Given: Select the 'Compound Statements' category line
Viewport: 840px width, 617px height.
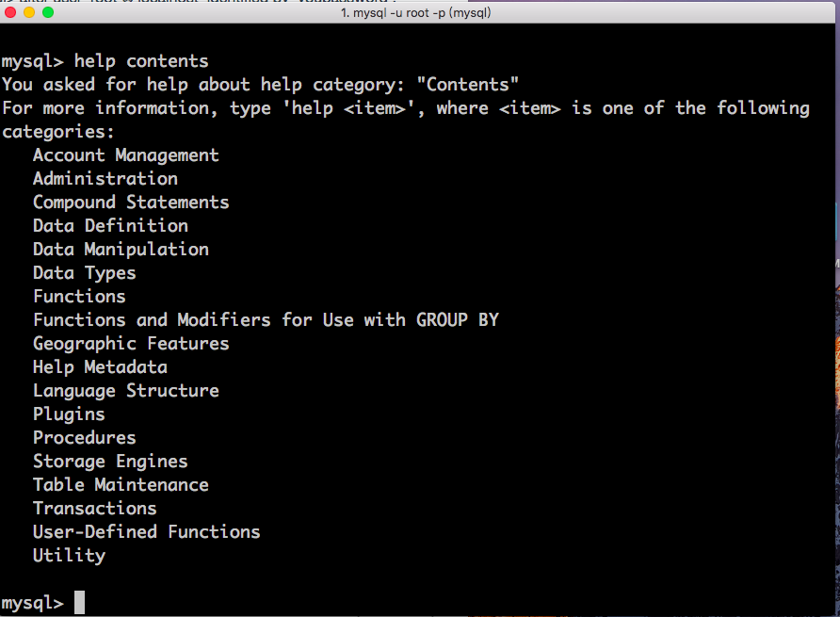Looking at the screenshot, I should click(x=131, y=203).
